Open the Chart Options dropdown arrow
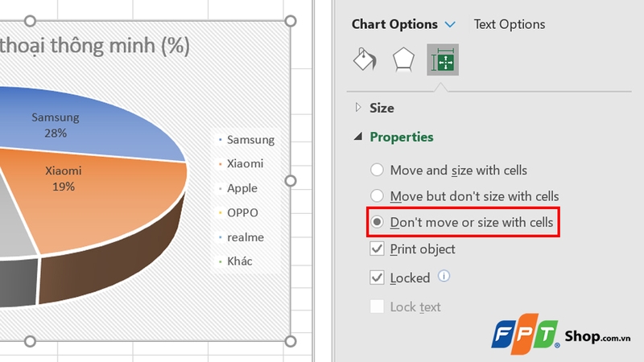Screen dimensions: 644x362 pos(450,25)
